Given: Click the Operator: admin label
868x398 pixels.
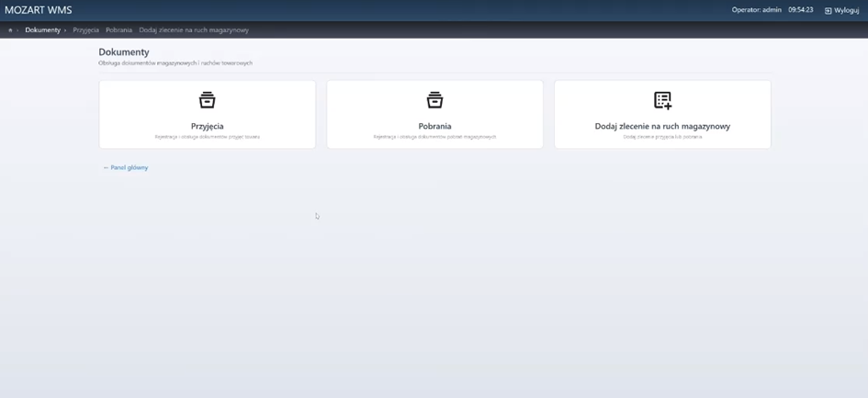Looking at the screenshot, I should click(756, 10).
